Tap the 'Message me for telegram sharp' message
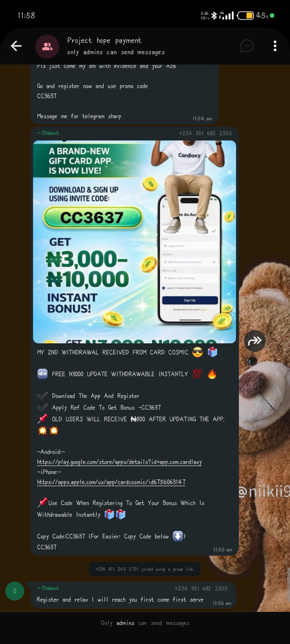This screenshot has width=290, height=644. click(79, 116)
